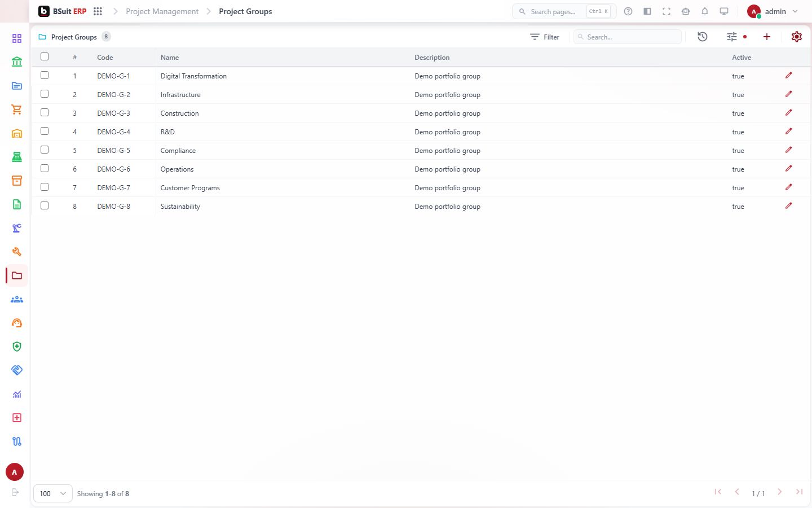
Task: Toggle fullscreen mode icon in top bar
Action: 667,11
